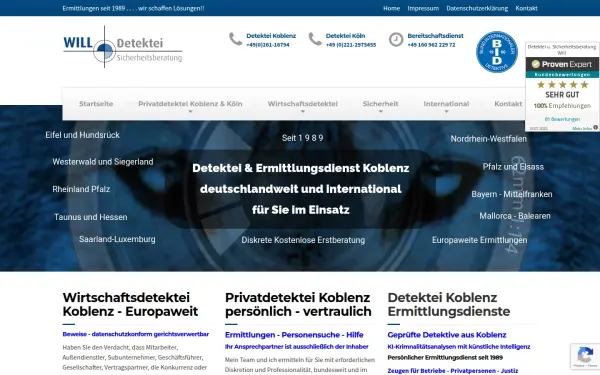Call Bereitschaftsdienst number +49 160 962 229 72
600x375 pixels.
tap(431, 45)
